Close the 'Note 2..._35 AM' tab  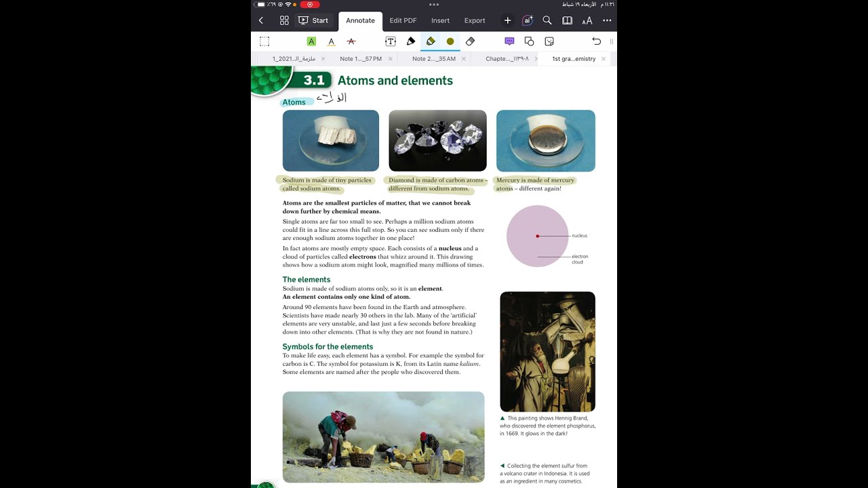(x=464, y=59)
